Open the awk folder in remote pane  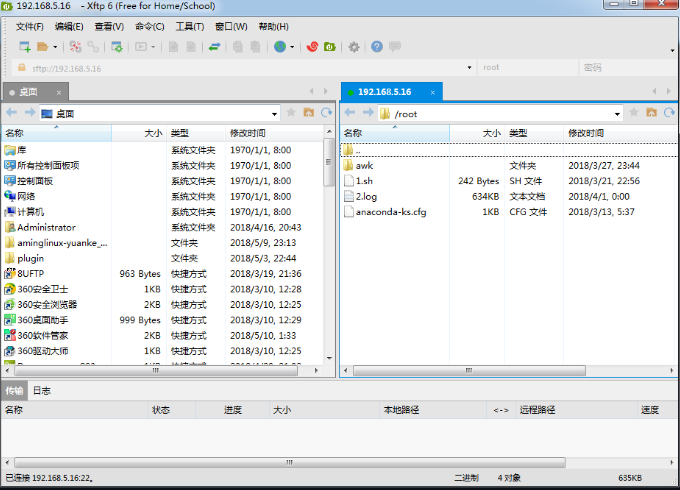(x=364, y=165)
